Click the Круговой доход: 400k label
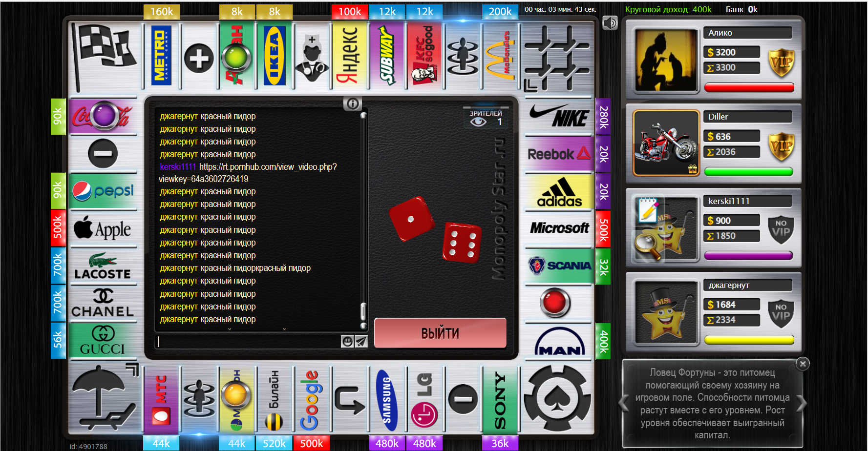Image resolution: width=868 pixels, height=451 pixels. (668, 9)
